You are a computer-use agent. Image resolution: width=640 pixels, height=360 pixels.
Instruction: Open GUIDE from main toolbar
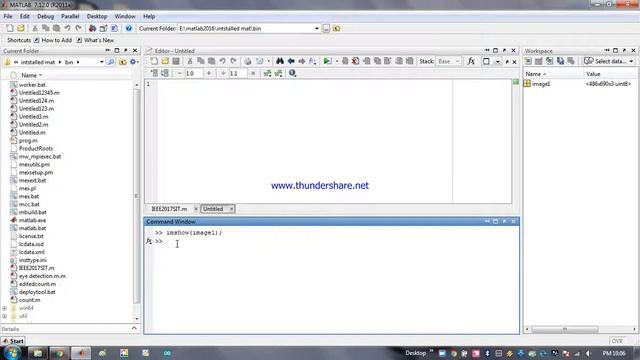point(103,28)
